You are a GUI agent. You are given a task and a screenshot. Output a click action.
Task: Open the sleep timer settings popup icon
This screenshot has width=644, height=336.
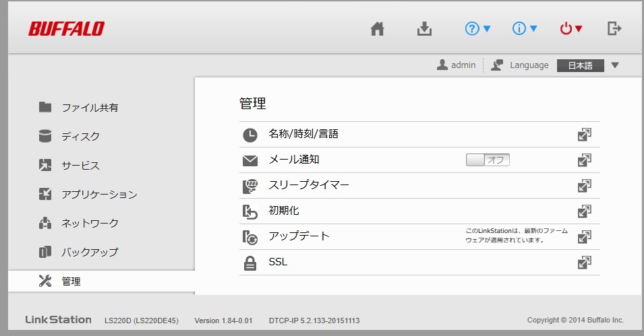pos(584,186)
